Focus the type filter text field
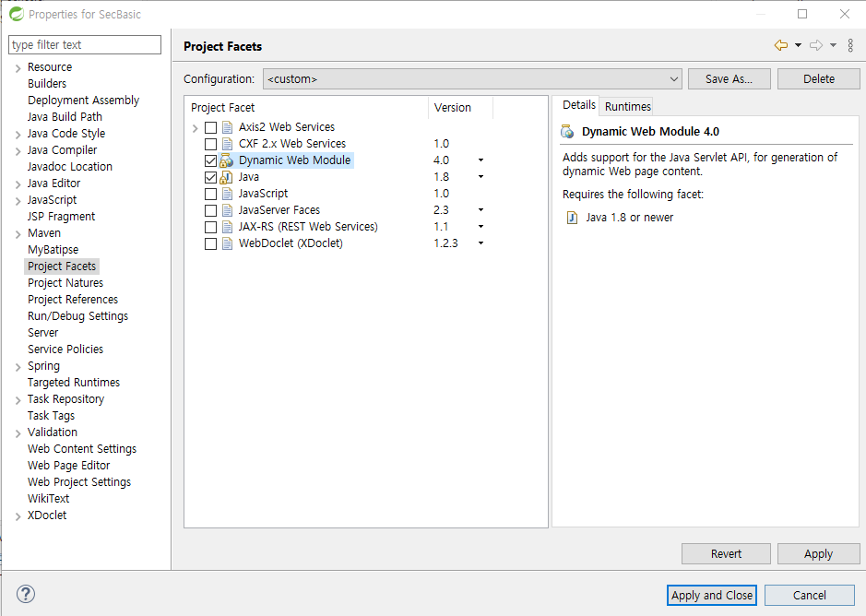This screenshot has width=866, height=616. [85, 45]
